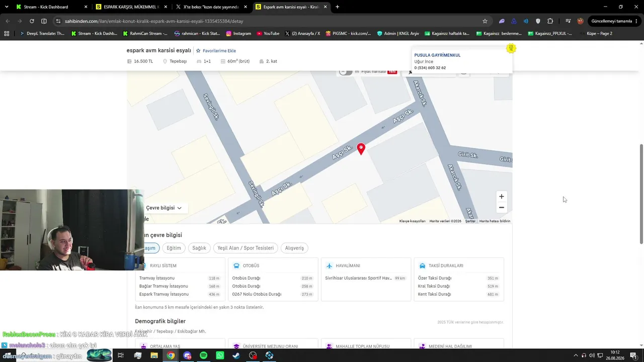Switch to the ESPARK KARŞISI, MÜKEMMEL tab
The height and width of the screenshot is (362, 644).
[131, 7]
